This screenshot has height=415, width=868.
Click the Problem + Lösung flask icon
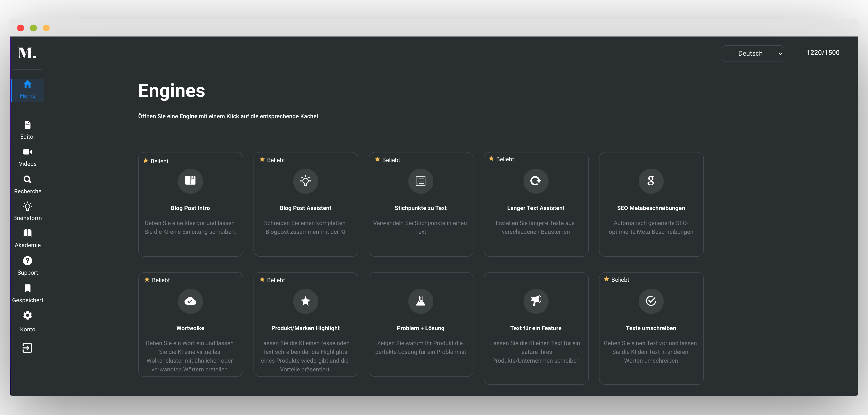click(x=420, y=301)
